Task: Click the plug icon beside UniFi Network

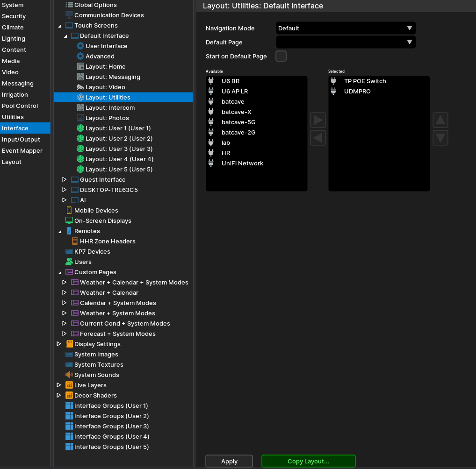Action: (211, 163)
